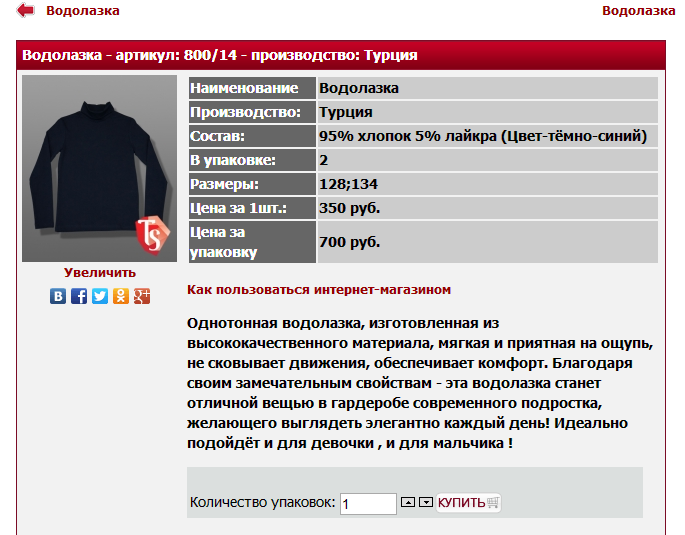Viewport: 685px width, 535px height.
Task: Open the turtleneck product thumbnail
Action: point(100,169)
